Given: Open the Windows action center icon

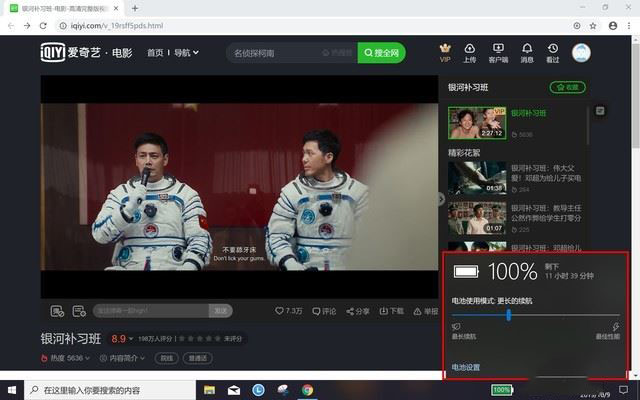Looking at the screenshot, I should click(x=623, y=390).
